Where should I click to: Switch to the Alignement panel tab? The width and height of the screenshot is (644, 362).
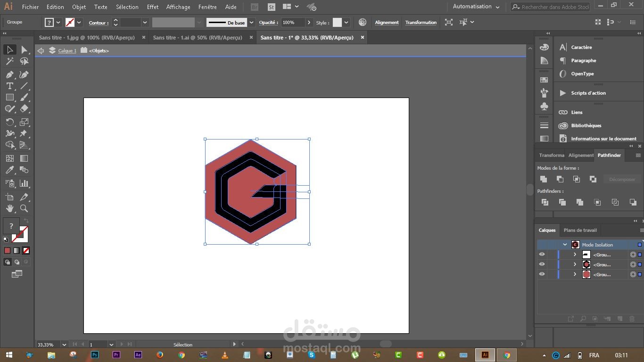click(581, 155)
